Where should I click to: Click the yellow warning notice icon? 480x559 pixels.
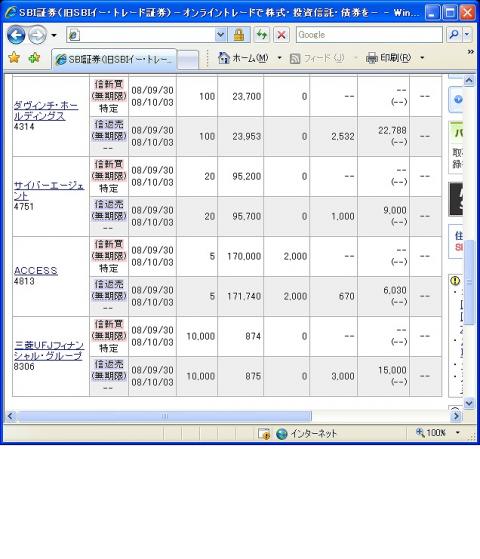tap(455, 281)
